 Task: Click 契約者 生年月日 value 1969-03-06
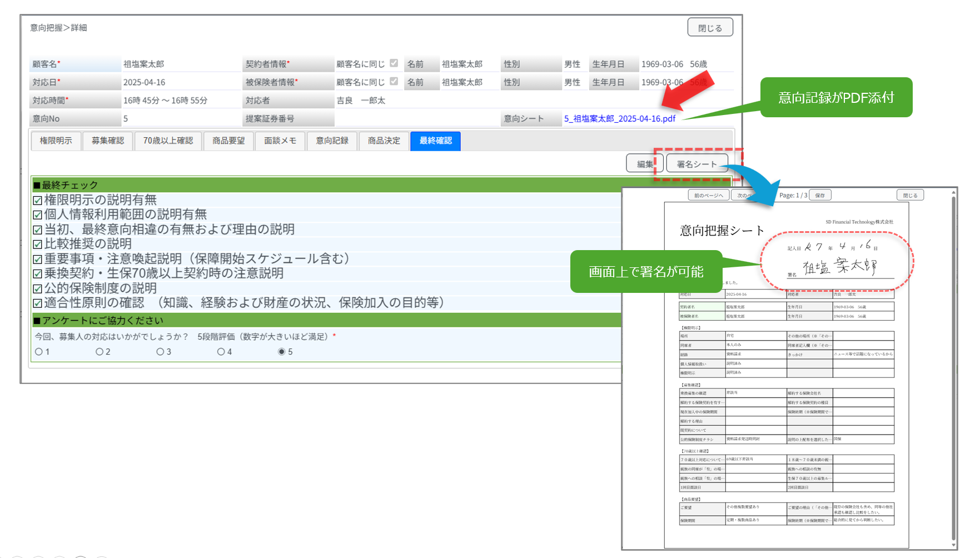click(x=662, y=64)
